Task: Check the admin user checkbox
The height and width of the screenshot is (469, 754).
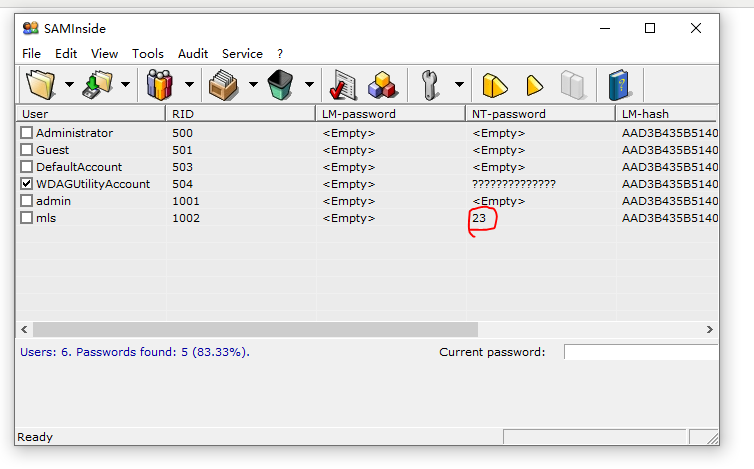Action: click(x=26, y=201)
